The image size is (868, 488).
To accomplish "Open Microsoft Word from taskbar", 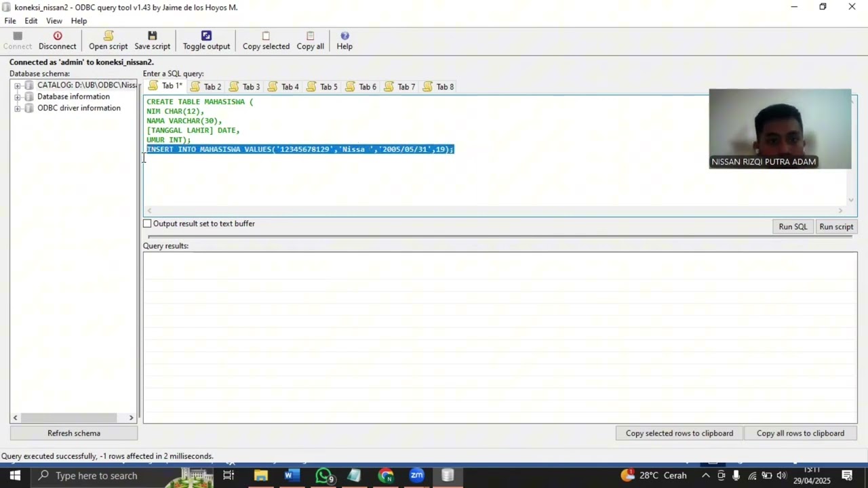I will (x=291, y=476).
